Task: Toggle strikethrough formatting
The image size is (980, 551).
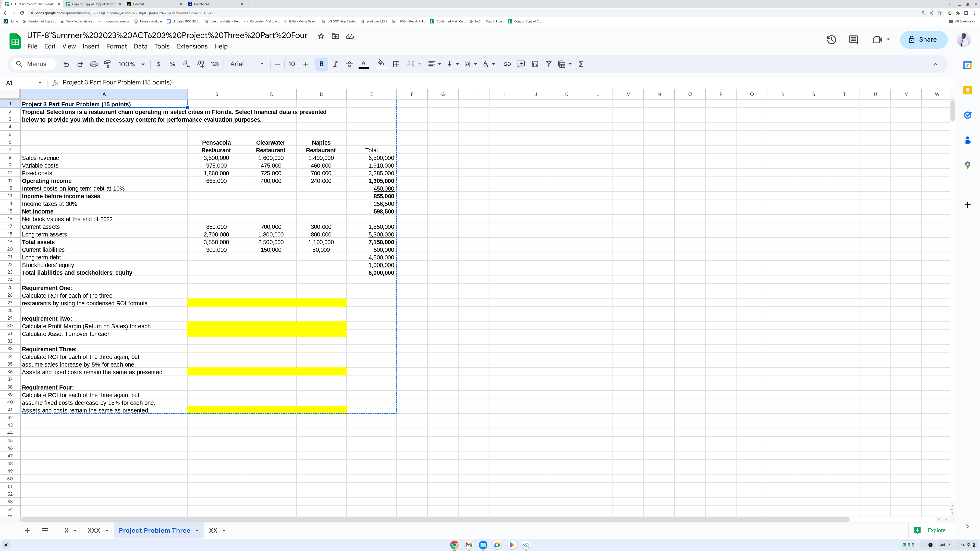Action: pos(349,64)
